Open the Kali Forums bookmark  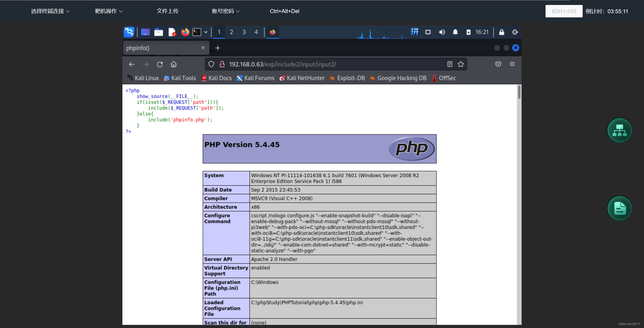coord(255,78)
